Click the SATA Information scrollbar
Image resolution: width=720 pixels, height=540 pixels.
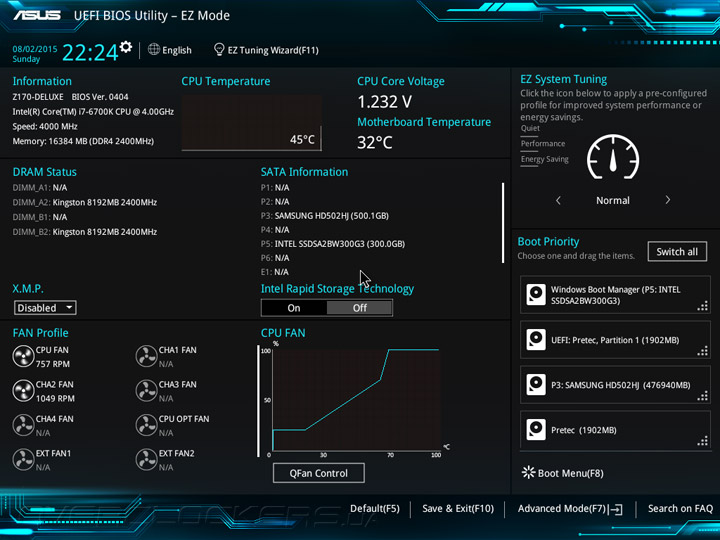tap(503, 223)
